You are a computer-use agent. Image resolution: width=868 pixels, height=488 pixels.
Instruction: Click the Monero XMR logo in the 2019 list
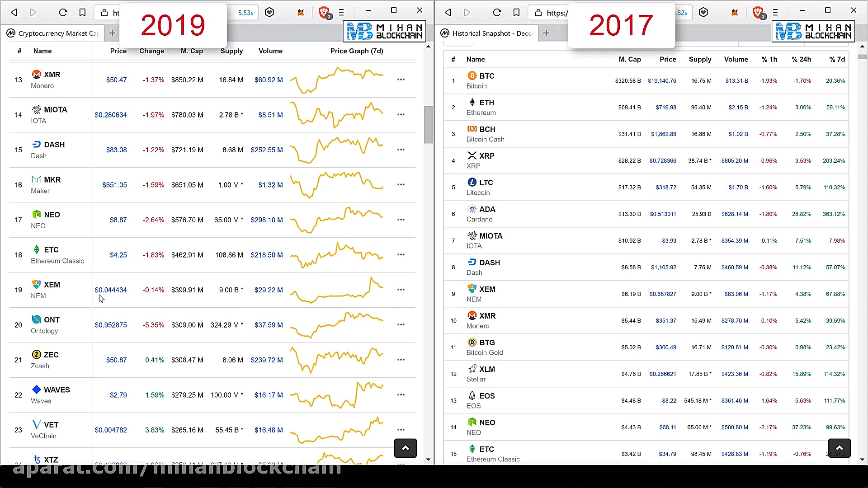37,74
